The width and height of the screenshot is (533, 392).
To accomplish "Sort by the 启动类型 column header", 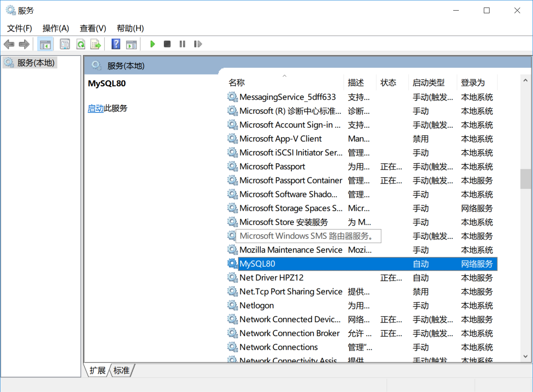I will 434,83.
